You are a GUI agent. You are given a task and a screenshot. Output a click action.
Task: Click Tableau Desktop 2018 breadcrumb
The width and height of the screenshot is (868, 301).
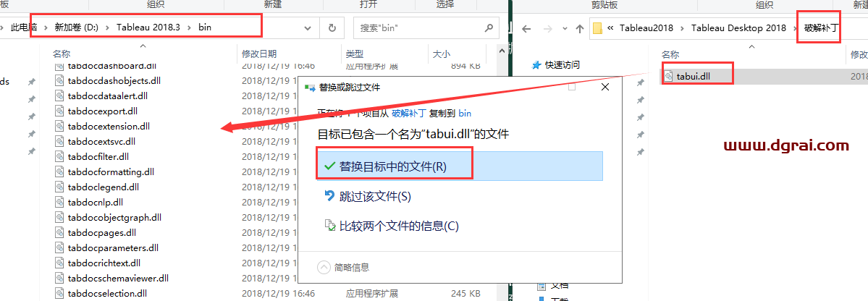(x=738, y=28)
